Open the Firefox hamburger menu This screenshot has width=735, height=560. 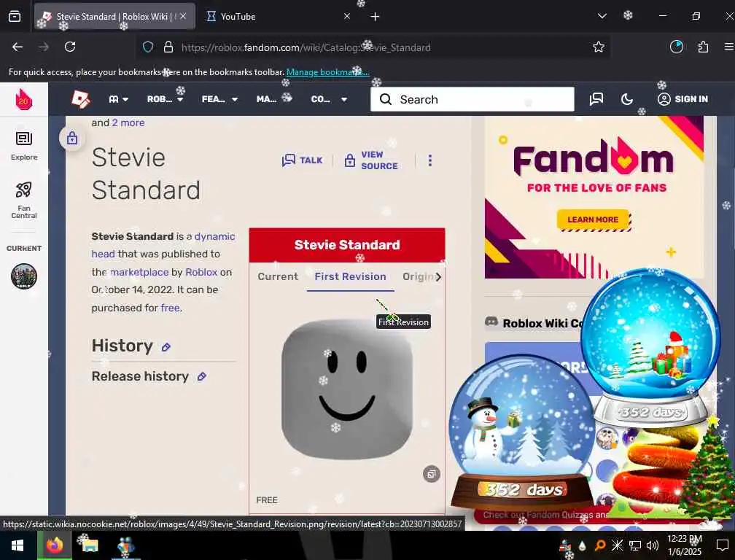728,47
